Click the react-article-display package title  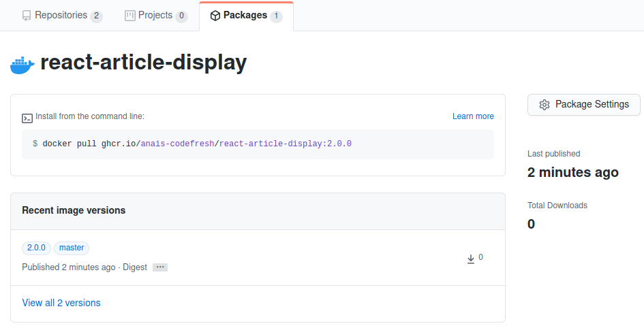143,63
